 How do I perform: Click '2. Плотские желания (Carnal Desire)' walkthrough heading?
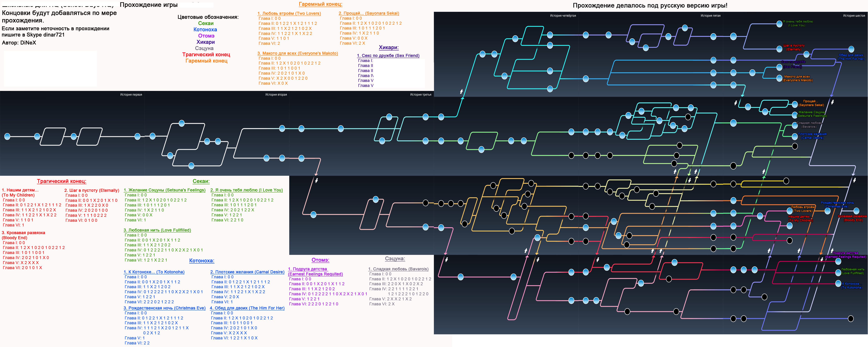tap(247, 272)
